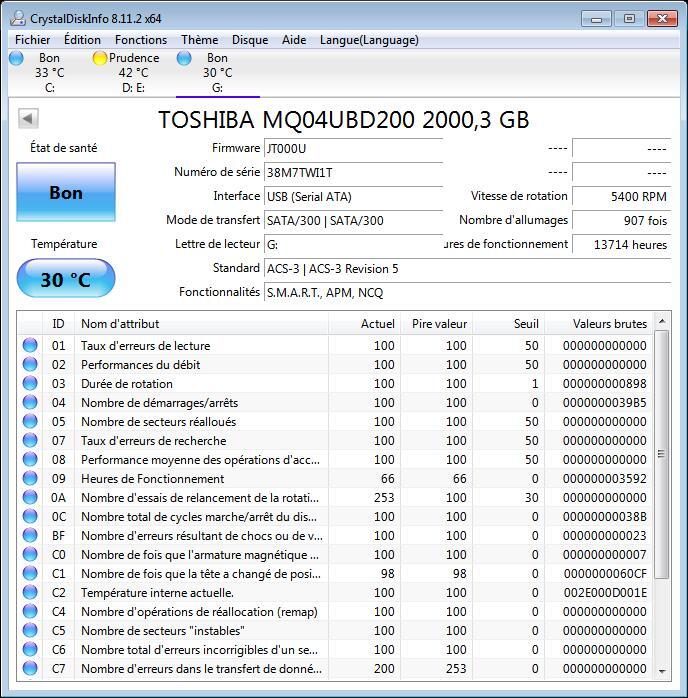This screenshot has width=688, height=698.
Task: Click the Firmware field JT000U
Action: (353, 148)
